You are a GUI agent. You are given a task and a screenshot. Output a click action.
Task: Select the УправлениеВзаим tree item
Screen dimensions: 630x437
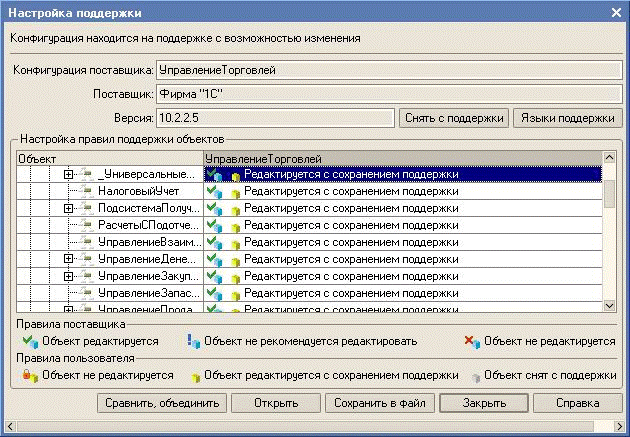(x=148, y=242)
